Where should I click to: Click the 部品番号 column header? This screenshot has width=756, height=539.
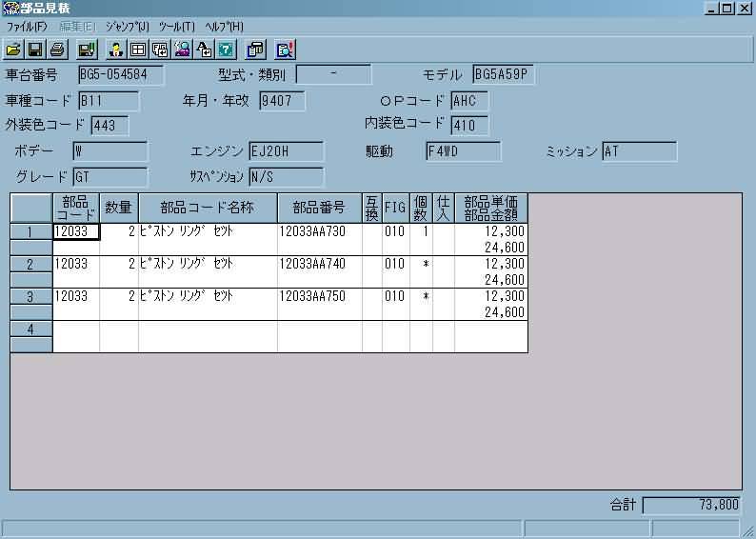(320, 209)
